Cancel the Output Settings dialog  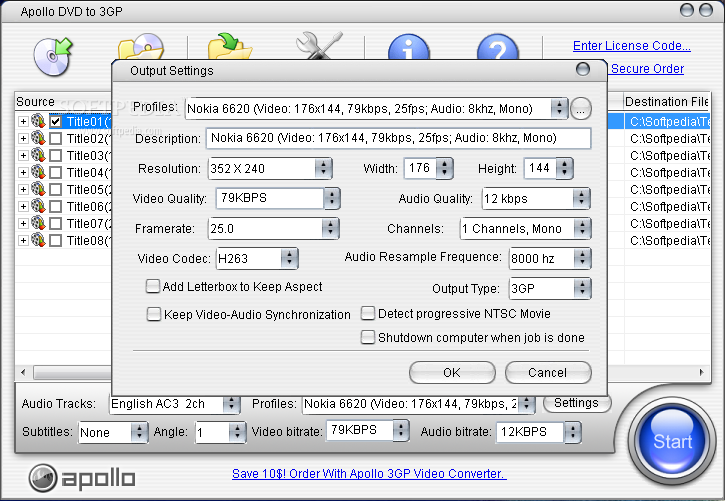548,373
